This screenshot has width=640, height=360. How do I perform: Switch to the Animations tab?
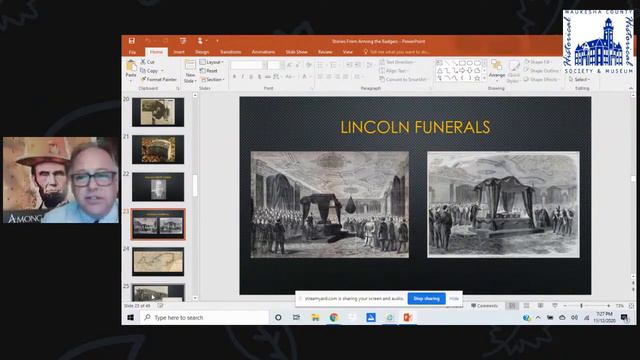click(263, 52)
